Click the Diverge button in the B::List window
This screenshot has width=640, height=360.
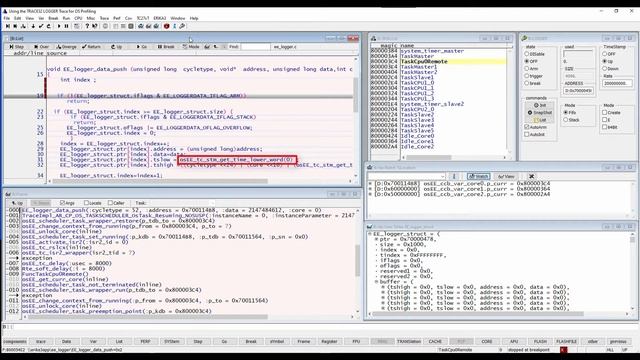coord(67,47)
